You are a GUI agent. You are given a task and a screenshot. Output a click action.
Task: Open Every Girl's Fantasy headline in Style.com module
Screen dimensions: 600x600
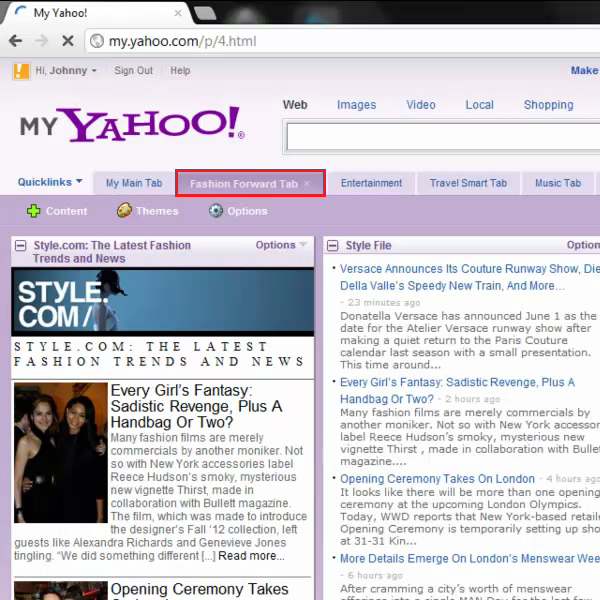[x=196, y=406]
